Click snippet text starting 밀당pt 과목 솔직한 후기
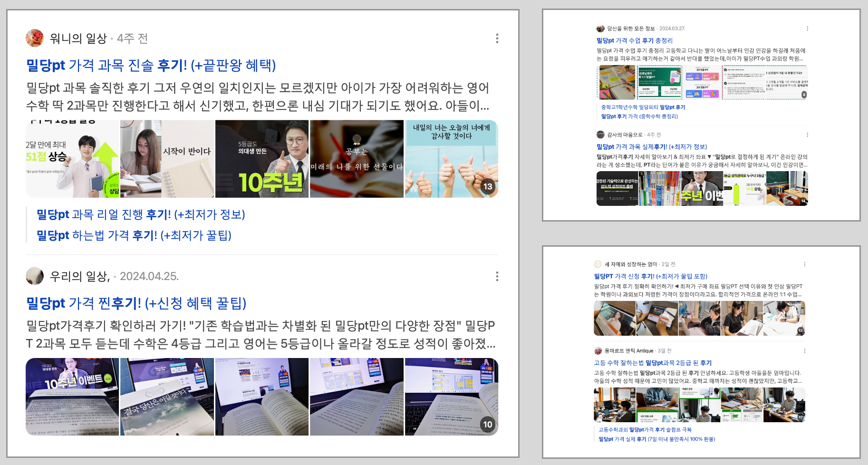The width and height of the screenshot is (868, 465). click(x=258, y=97)
